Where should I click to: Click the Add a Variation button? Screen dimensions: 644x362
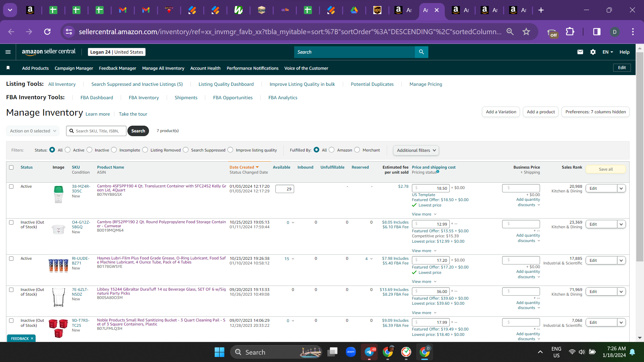501,112
